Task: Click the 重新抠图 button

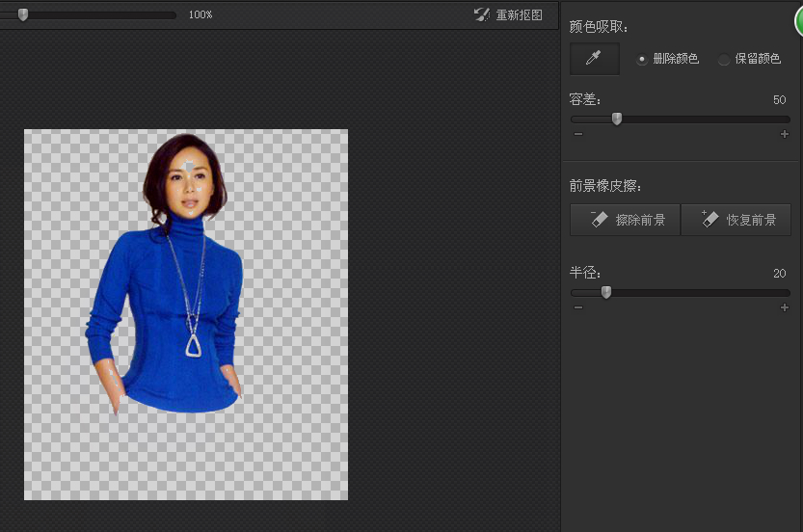Action: tap(508, 14)
